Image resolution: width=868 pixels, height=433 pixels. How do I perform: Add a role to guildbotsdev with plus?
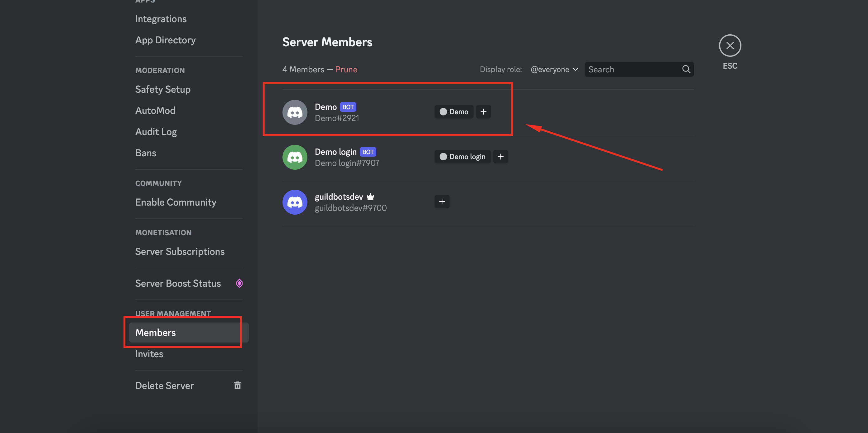[x=442, y=201]
